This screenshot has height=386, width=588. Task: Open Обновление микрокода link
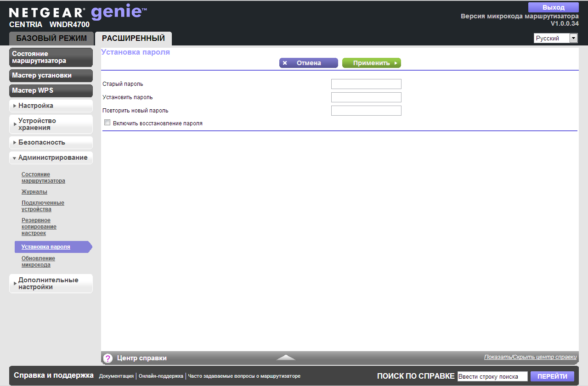click(x=38, y=262)
